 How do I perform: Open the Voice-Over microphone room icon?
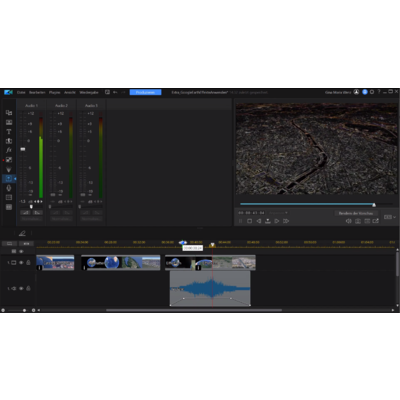coord(9,188)
